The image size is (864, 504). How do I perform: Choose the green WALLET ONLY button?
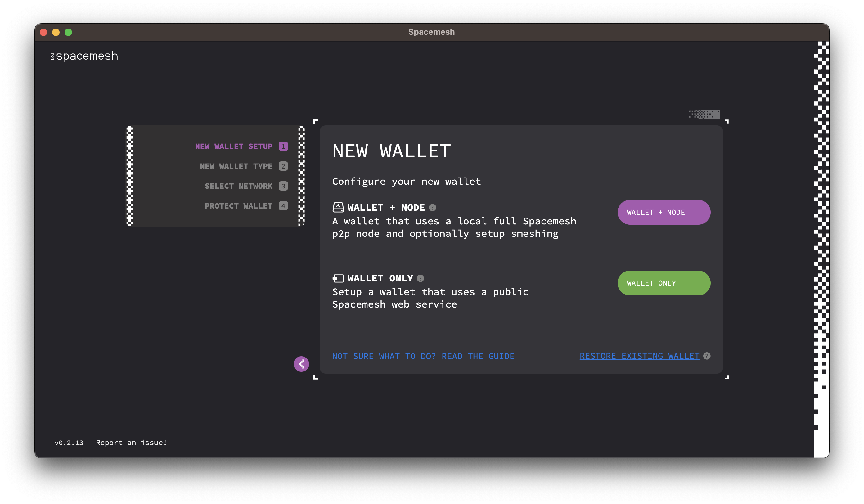pyautogui.click(x=664, y=283)
